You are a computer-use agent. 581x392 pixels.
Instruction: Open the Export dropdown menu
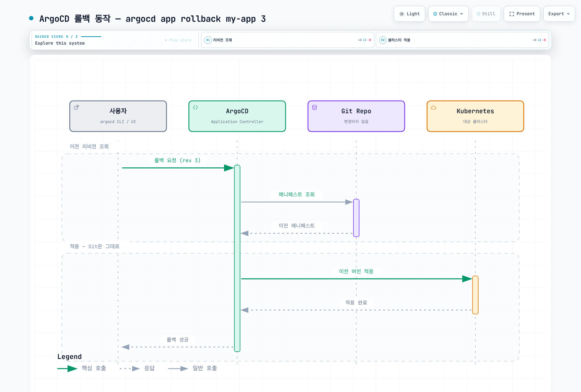point(559,14)
